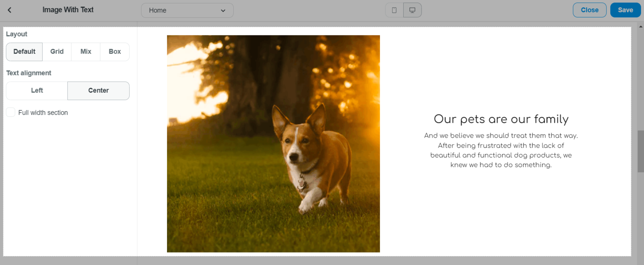Switch to mobile preview icon
Image resolution: width=644 pixels, height=265 pixels.
tap(394, 10)
